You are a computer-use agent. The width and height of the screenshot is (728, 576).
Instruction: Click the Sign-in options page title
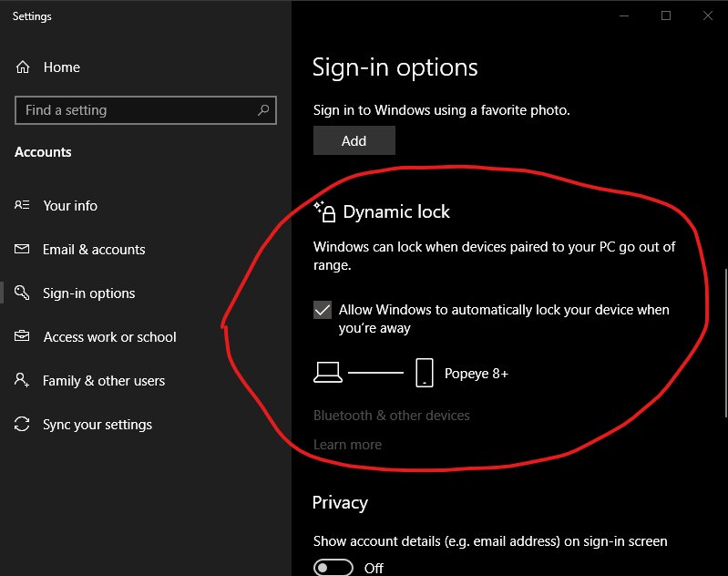395,67
